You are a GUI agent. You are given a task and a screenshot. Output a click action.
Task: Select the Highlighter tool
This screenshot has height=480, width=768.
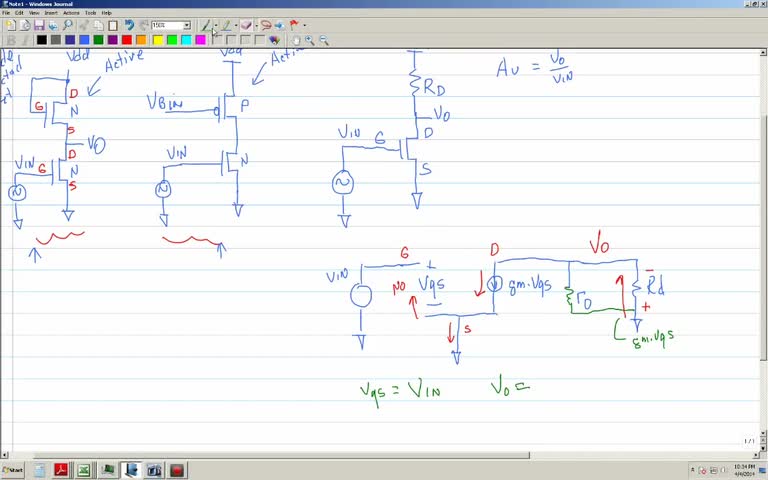tap(226, 25)
